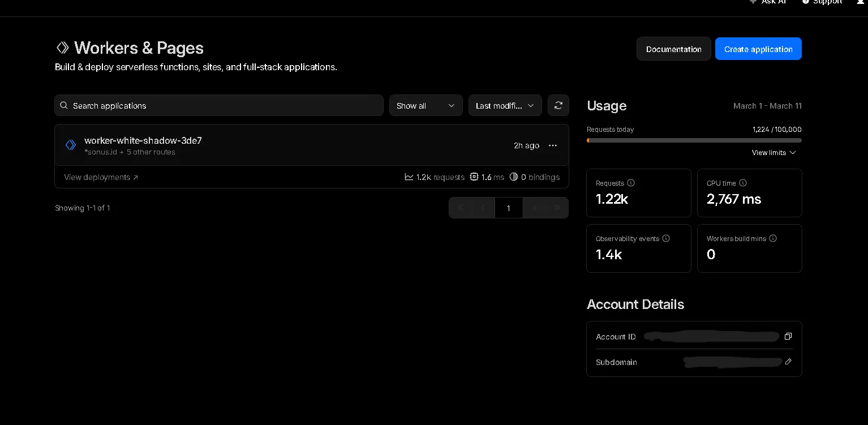This screenshot has width=868, height=425.
Task: Click the refresh applications icon
Action: coord(558,105)
